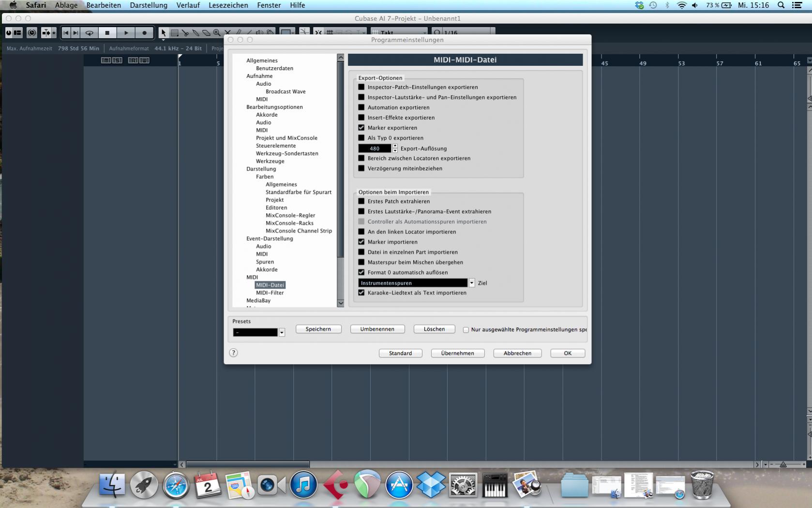Select the Erase tool
The height and width of the screenshot is (508, 812).
pos(207,33)
